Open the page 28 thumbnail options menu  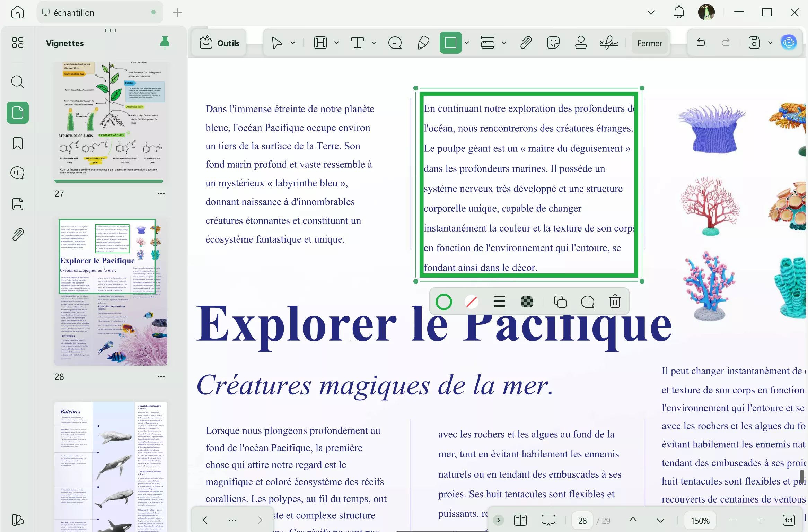[x=161, y=377]
